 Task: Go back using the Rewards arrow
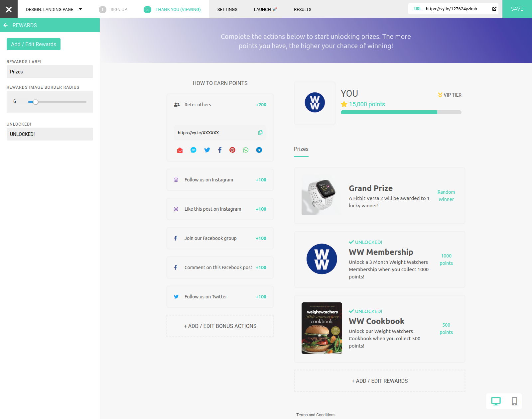click(x=6, y=25)
